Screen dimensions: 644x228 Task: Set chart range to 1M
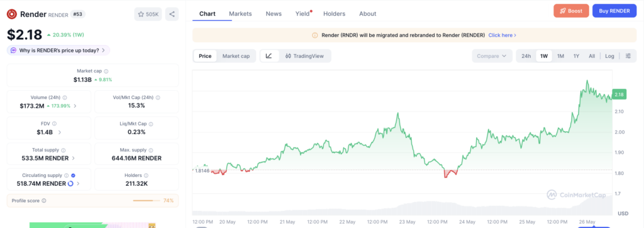click(560, 56)
